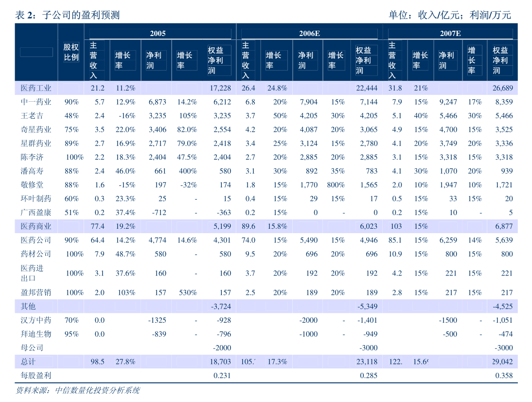Select the 800% growth cell for 敬修堂

click(336, 185)
